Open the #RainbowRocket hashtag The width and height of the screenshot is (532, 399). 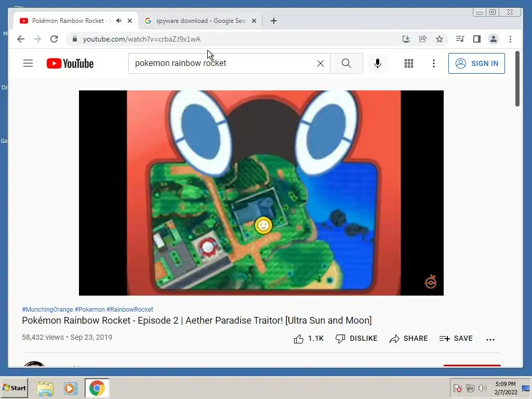point(129,310)
